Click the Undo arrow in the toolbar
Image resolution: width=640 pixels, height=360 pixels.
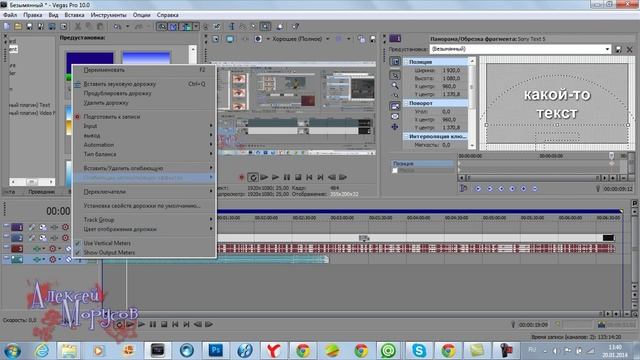117,27
